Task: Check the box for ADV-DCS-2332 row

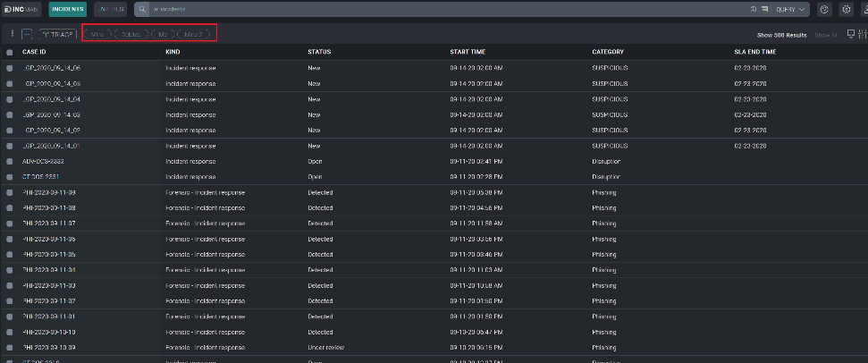Action: point(10,161)
